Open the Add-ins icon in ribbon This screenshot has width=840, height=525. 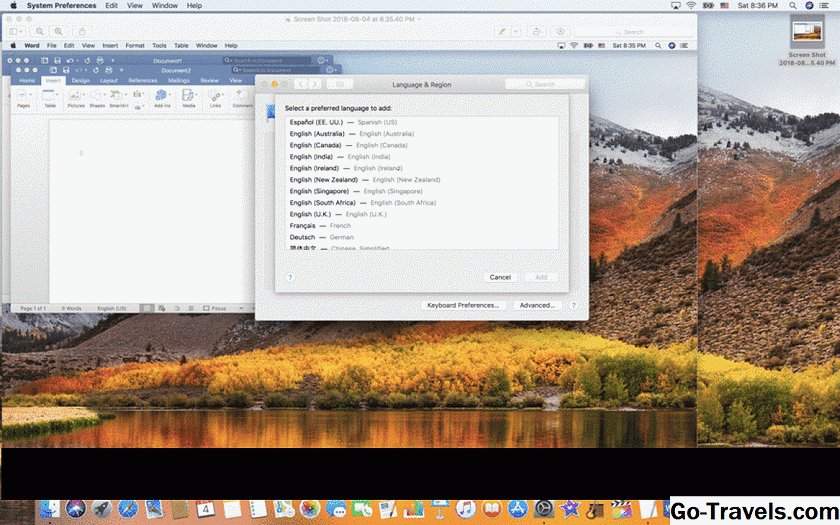[x=162, y=96]
